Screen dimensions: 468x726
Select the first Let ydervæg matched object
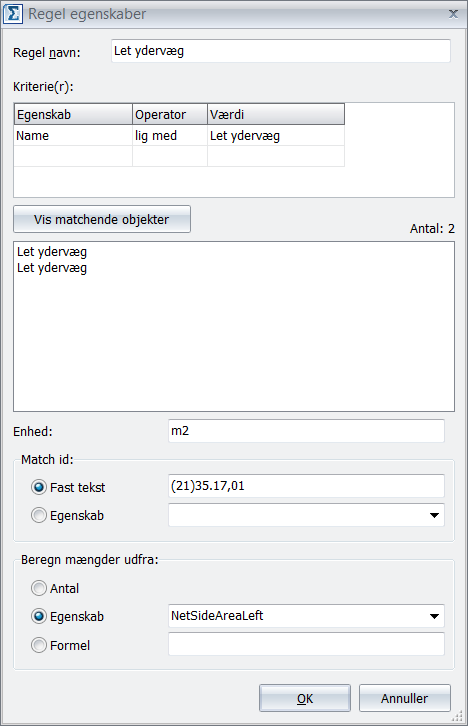coord(52,252)
